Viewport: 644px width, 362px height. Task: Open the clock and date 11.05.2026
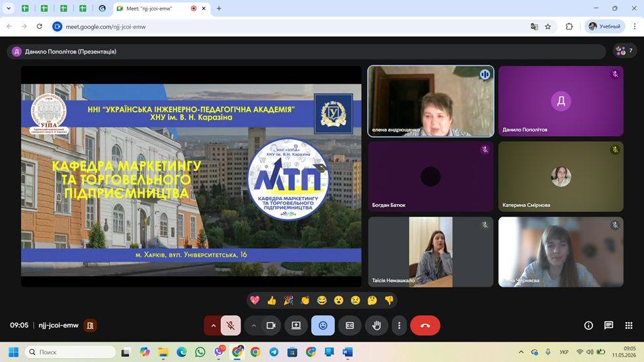(x=624, y=351)
